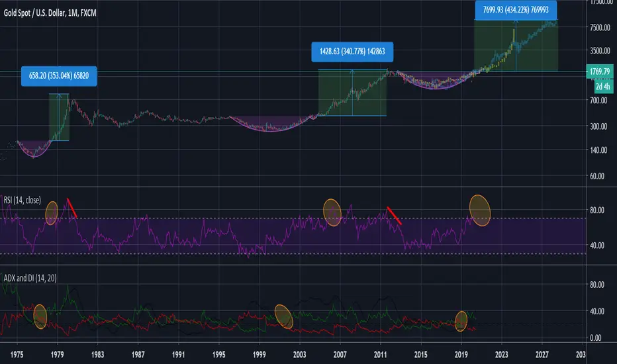
Task: Click the 1995 date on time axis
Action: click(x=218, y=355)
